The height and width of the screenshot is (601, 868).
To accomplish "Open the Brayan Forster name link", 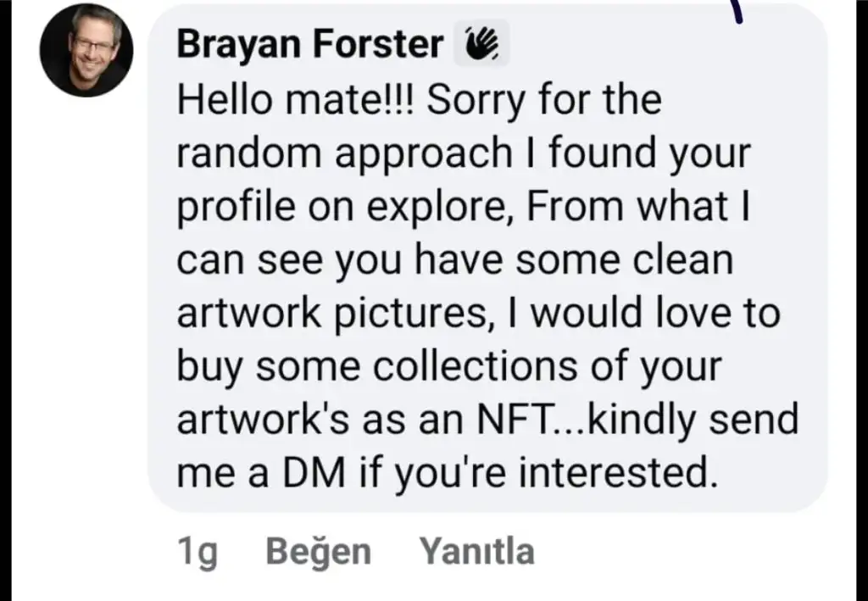I will point(309,46).
